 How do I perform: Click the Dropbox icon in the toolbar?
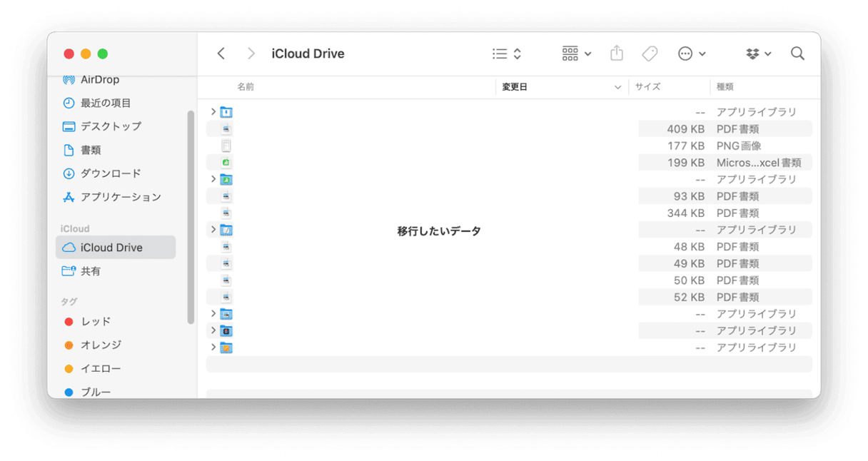click(x=754, y=54)
